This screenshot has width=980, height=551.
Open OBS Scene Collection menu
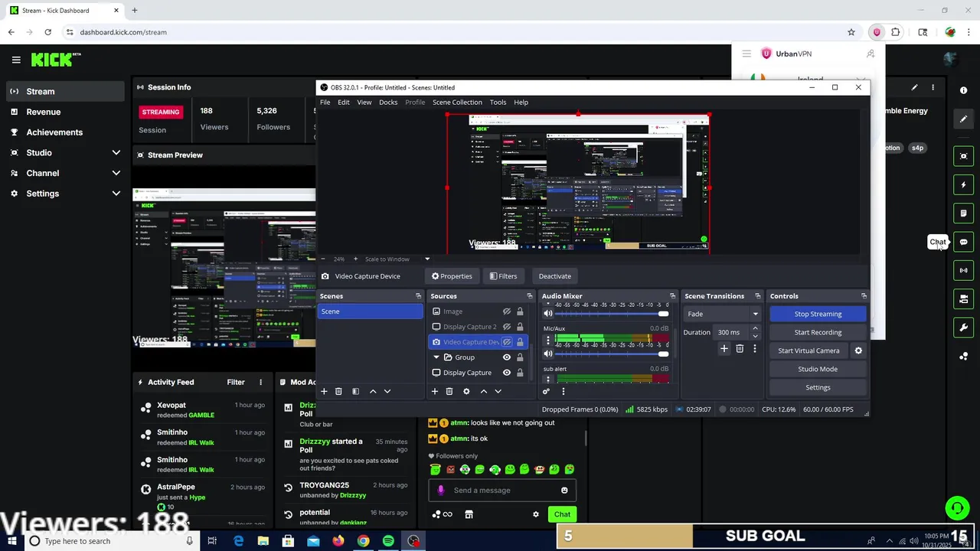coord(457,102)
